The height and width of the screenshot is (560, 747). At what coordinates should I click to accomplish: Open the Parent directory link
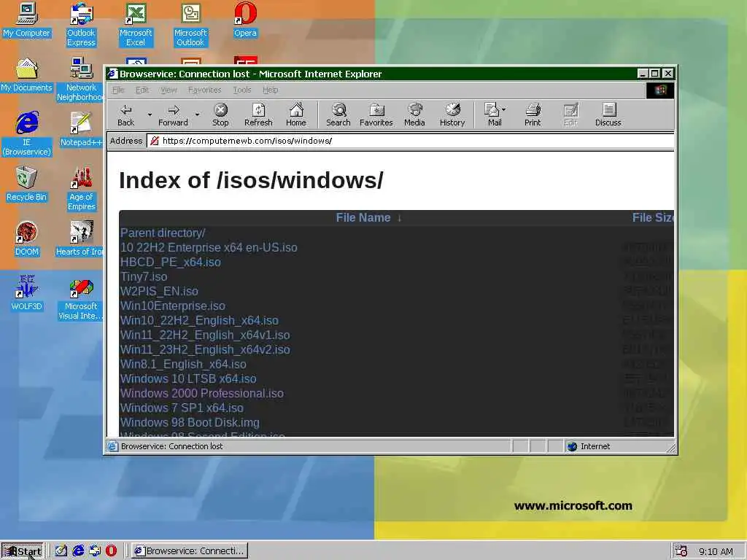163,233
